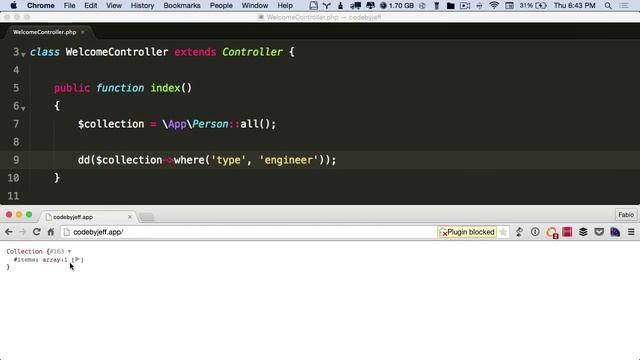Image resolution: width=640 pixels, height=360 pixels.
Task: Click the 'type' string on line 9
Action: 228,160
